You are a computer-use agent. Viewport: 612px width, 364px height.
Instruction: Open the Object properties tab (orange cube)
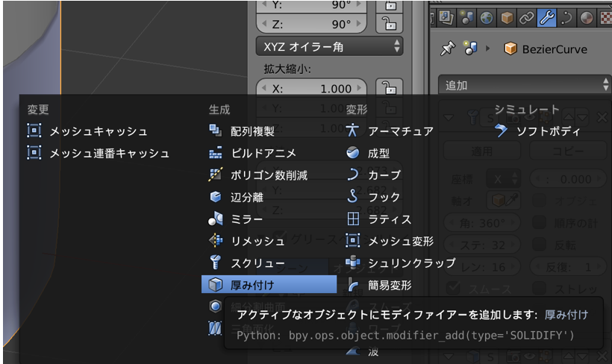click(507, 18)
